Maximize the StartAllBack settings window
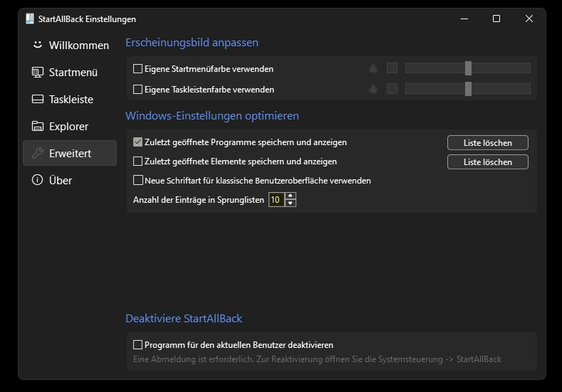Image resolution: width=562 pixels, height=392 pixels. pos(496,18)
